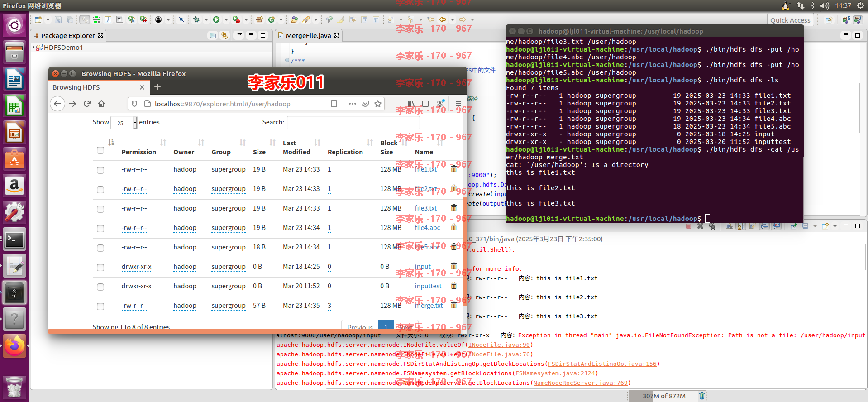The image size is (868, 402).
Task: Tick the checkbox for the file2.txt row
Action: tap(100, 190)
